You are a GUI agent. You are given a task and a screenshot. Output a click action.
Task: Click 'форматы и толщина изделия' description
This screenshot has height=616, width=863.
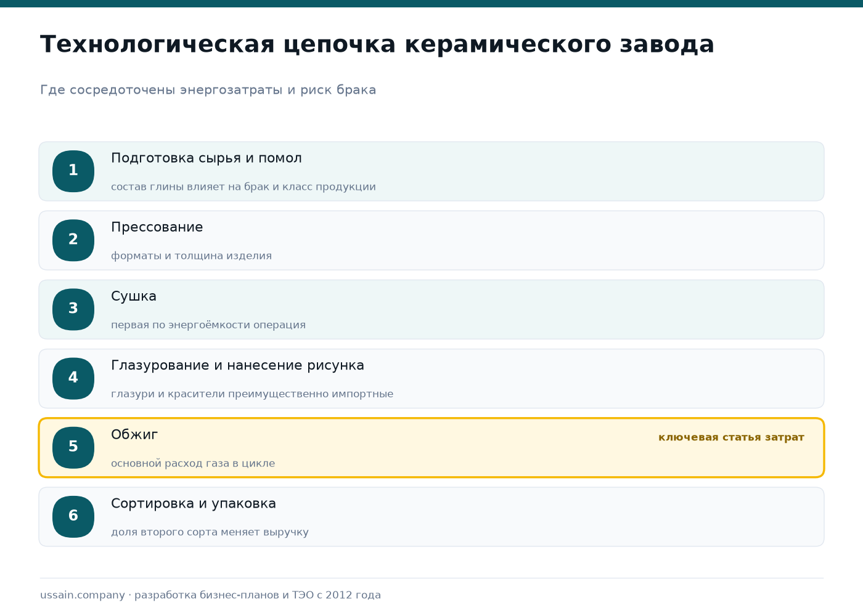[x=191, y=256]
